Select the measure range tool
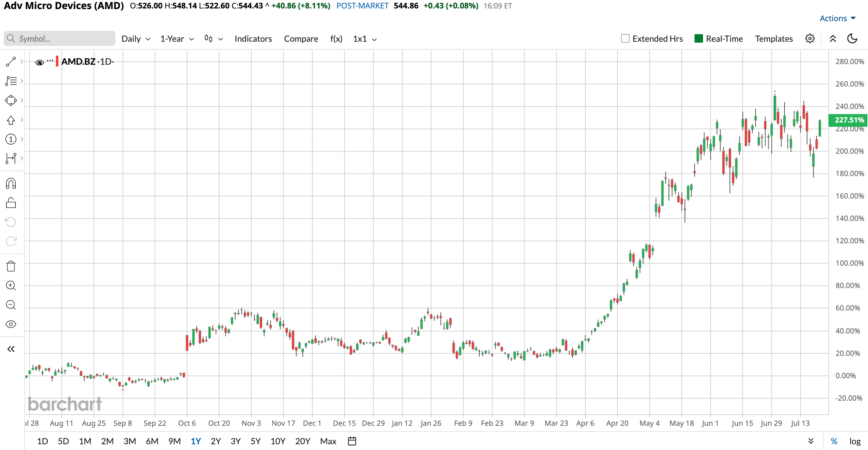Screen dimensions: 868x450 point(11,158)
